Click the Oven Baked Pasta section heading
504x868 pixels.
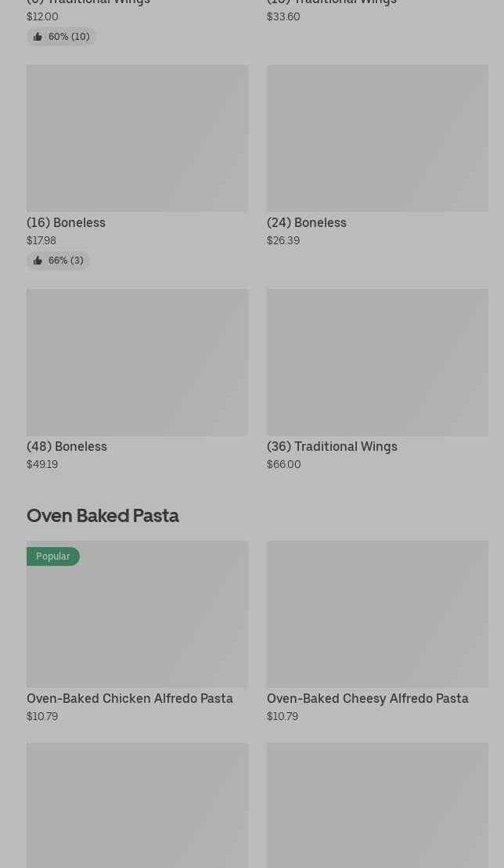pyautogui.click(x=103, y=516)
